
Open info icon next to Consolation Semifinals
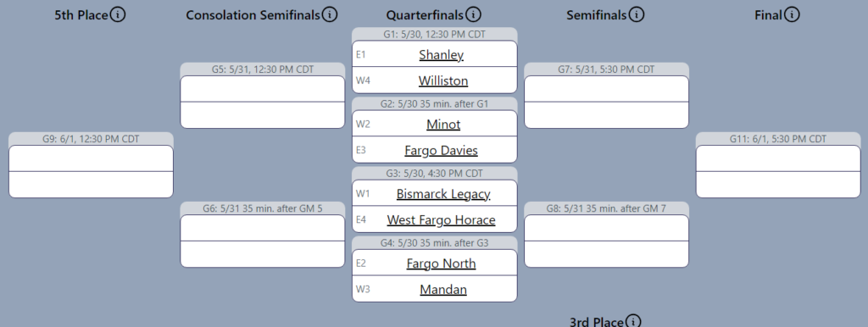330,14
